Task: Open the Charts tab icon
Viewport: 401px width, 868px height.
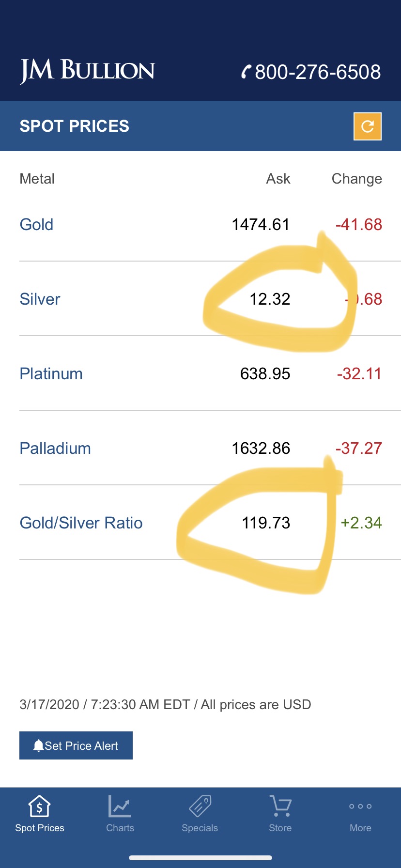Action: pyautogui.click(x=120, y=806)
